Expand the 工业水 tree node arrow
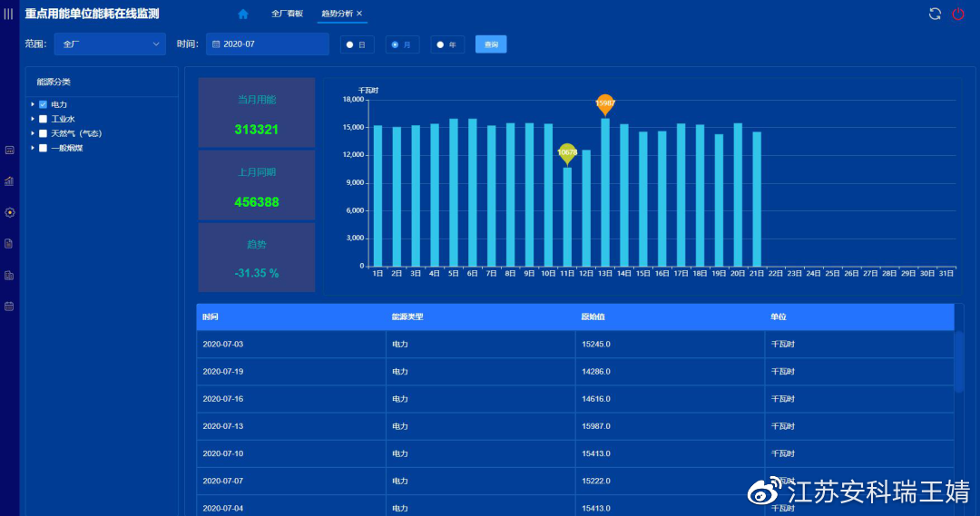980x516 pixels. (33, 119)
